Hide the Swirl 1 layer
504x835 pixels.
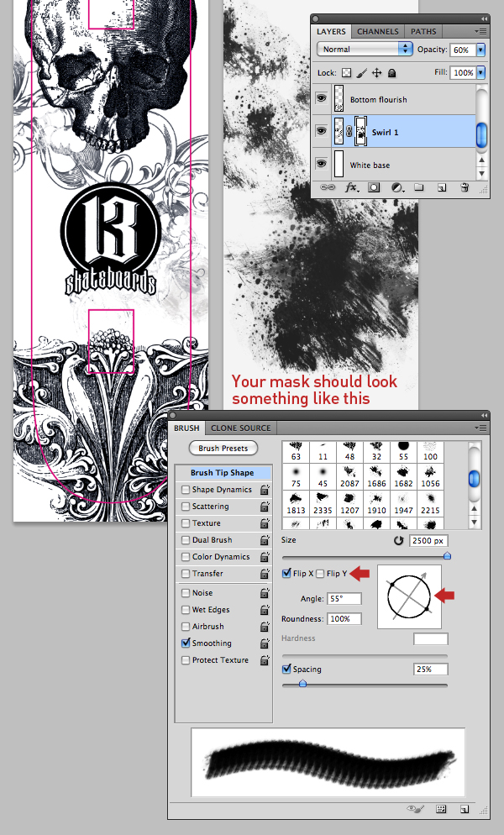tap(321, 131)
